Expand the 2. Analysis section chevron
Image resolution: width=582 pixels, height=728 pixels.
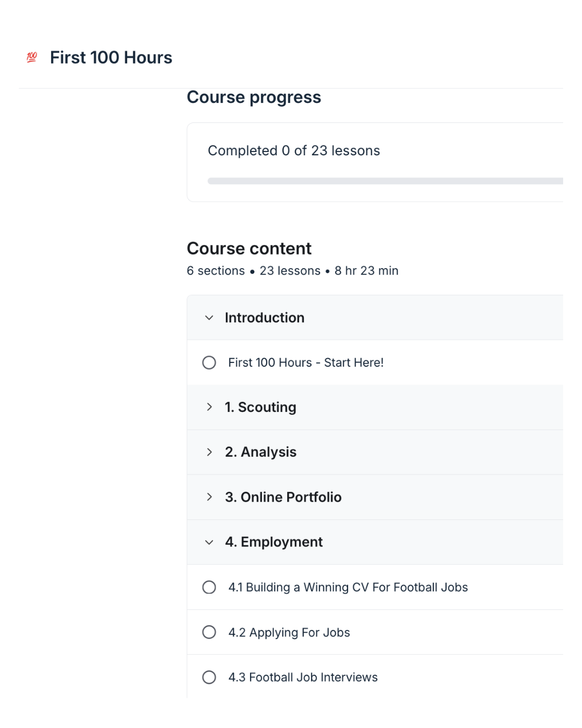(x=209, y=452)
